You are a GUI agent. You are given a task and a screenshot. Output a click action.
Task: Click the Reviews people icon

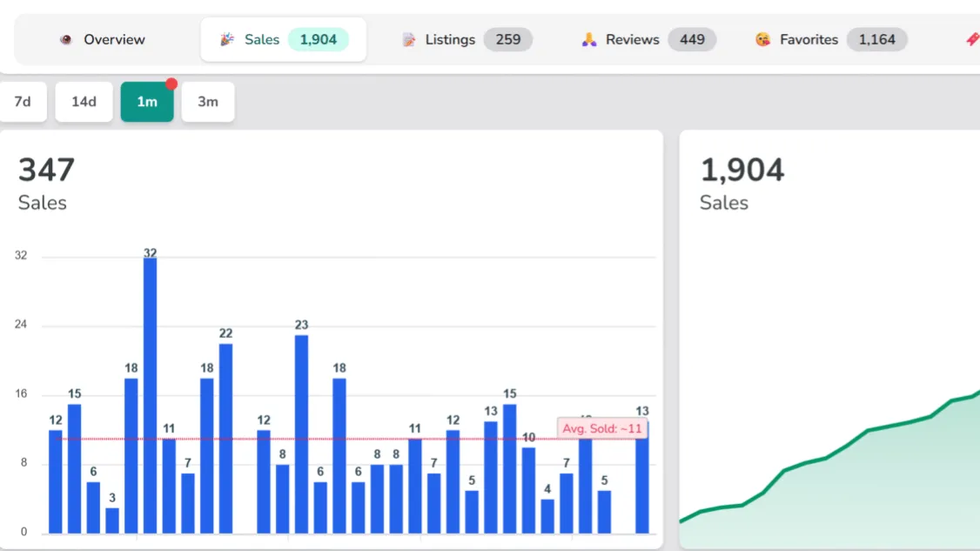click(589, 40)
